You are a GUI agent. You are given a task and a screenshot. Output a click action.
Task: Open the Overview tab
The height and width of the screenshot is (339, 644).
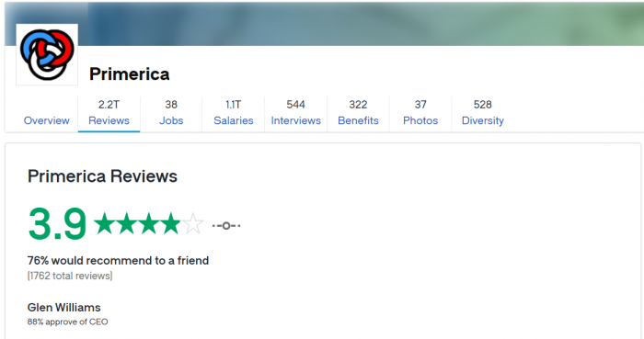point(46,120)
